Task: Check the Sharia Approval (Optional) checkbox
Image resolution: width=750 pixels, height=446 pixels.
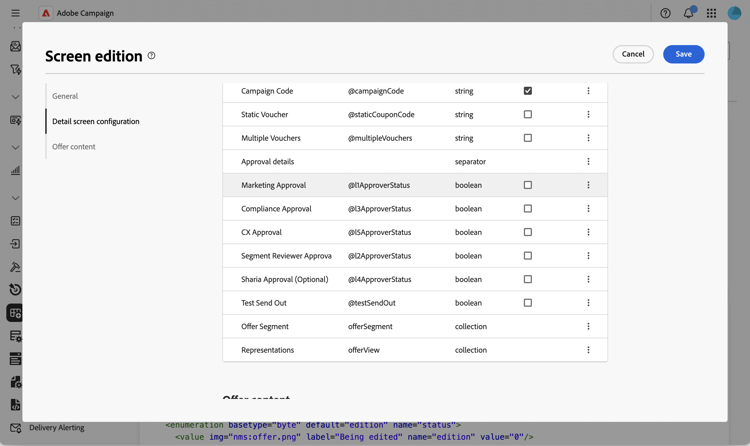Action: pyautogui.click(x=528, y=279)
